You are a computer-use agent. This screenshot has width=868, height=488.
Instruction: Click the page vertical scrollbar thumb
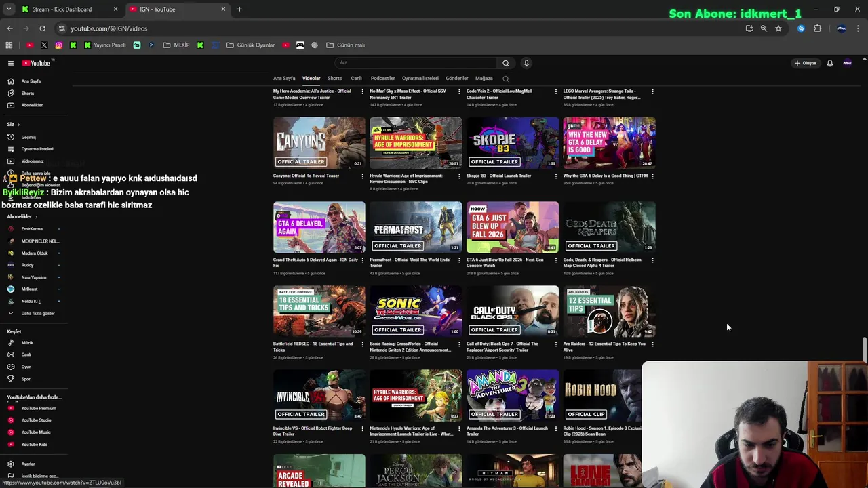point(865,350)
